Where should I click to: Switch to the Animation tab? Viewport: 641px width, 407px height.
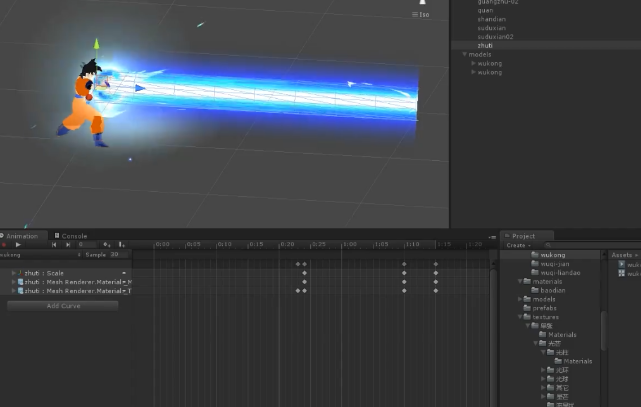pyautogui.click(x=21, y=236)
